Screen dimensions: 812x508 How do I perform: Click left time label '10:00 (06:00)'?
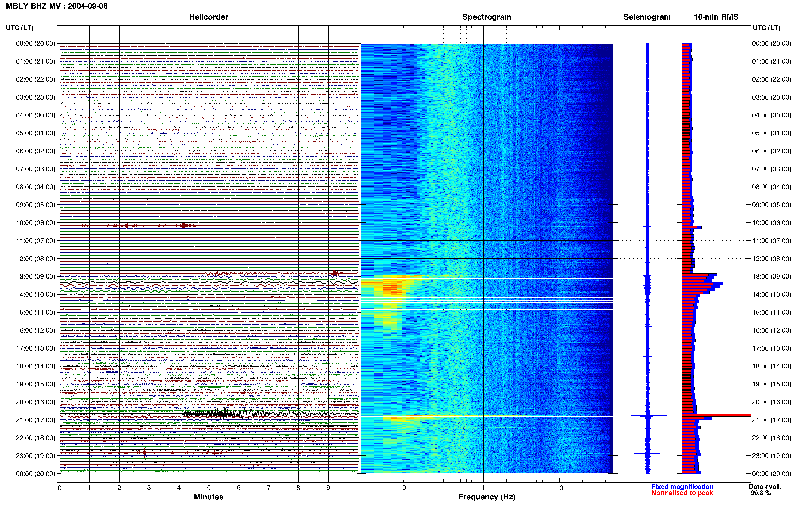pyautogui.click(x=36, y=223)
